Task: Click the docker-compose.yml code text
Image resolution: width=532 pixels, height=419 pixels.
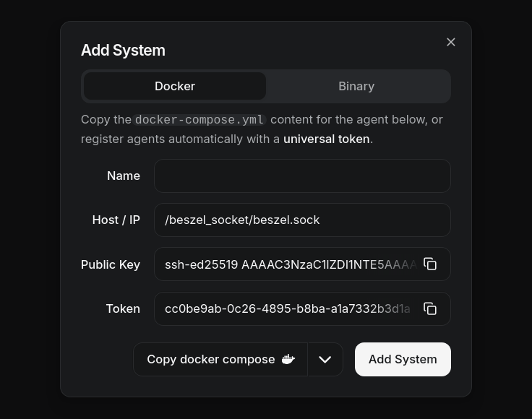Action: pos(200,120)
